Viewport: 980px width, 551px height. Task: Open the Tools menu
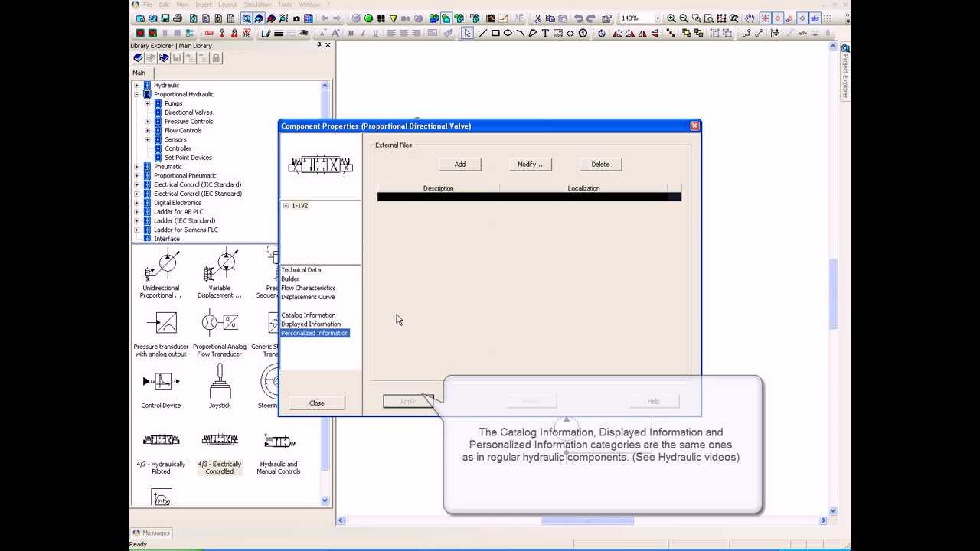(285, 5)
